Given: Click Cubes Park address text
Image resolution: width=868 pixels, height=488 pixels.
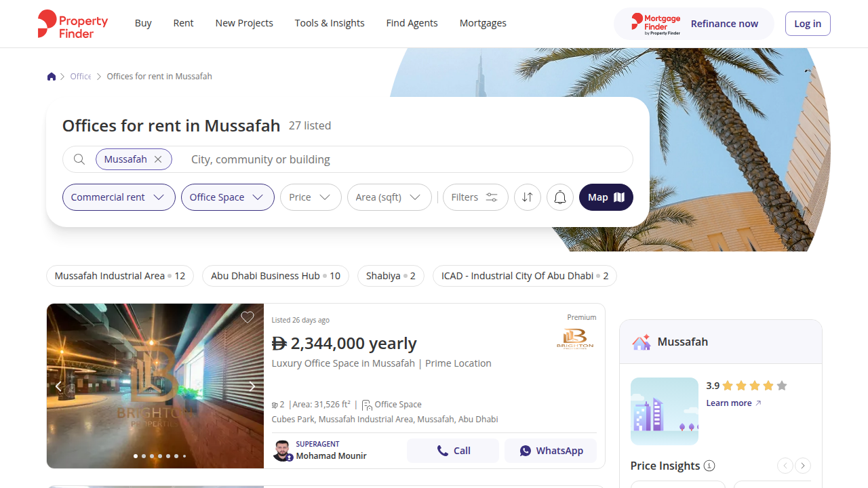Looking at the screenshot, I should [x=384, y=420].
